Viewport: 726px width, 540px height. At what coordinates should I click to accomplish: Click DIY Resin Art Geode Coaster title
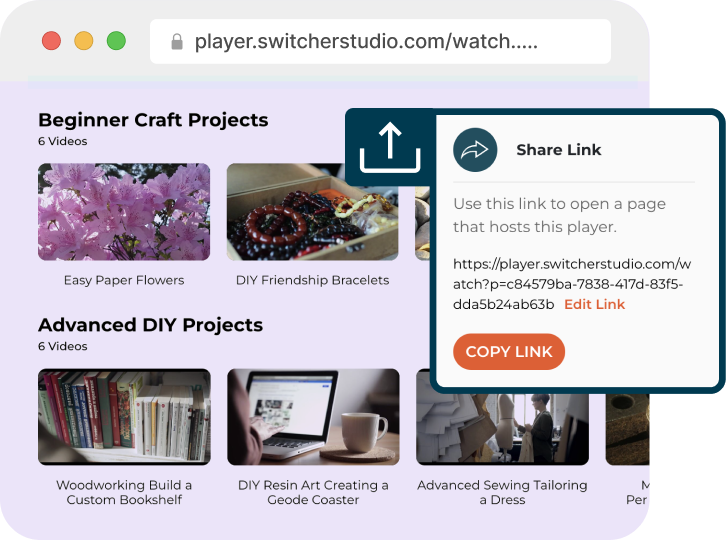(312, 492)
